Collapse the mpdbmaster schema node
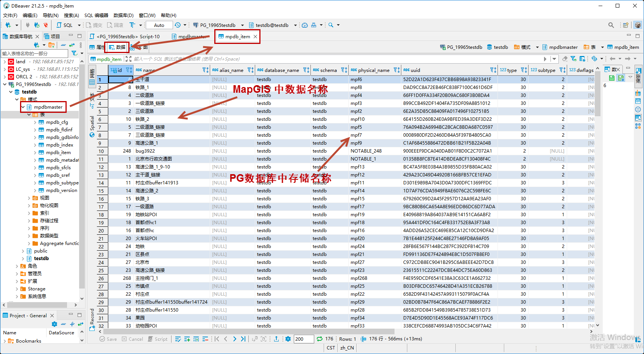644x354 pixels. click(x=23, y=107)
